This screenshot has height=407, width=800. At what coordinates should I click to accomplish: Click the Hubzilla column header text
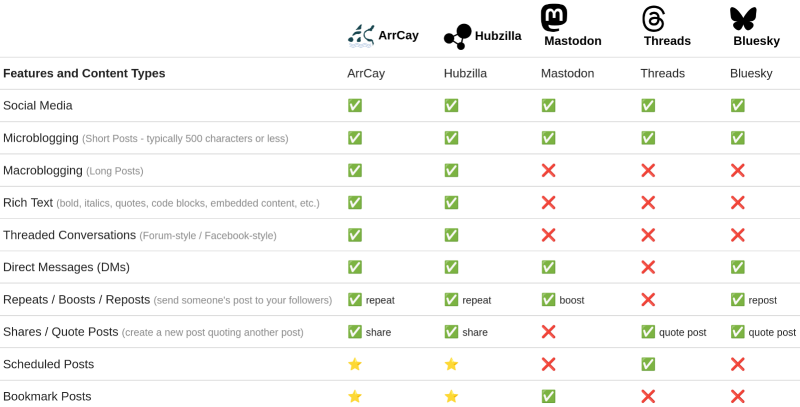coord(465,73)
